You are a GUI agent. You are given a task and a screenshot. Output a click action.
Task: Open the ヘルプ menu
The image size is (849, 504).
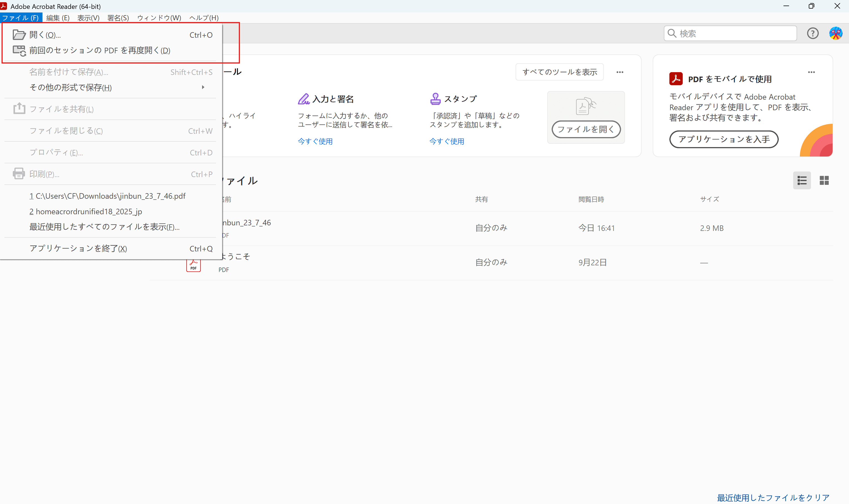coord(203,18)
